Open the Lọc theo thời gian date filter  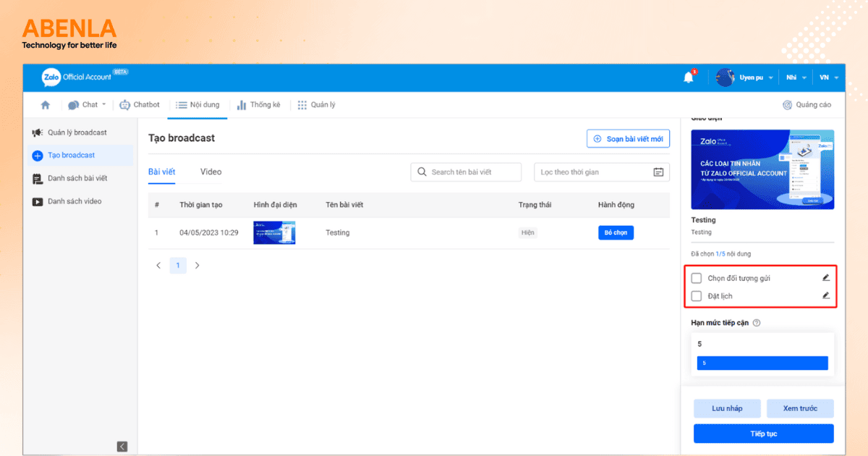click(602, 172)
